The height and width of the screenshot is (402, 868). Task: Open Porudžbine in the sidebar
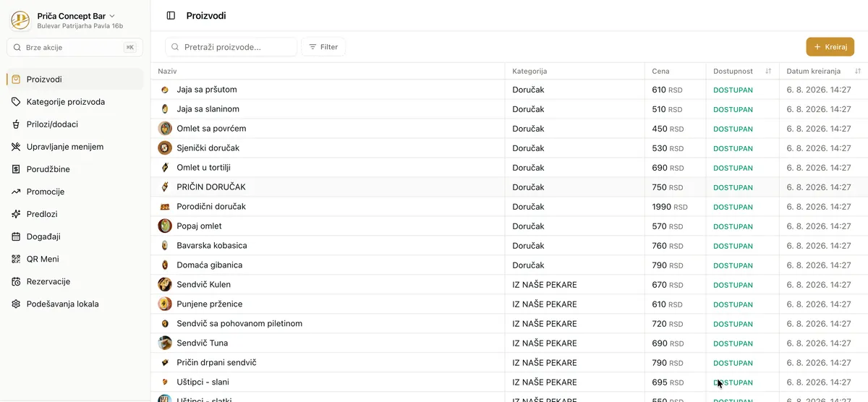(75, 169)
